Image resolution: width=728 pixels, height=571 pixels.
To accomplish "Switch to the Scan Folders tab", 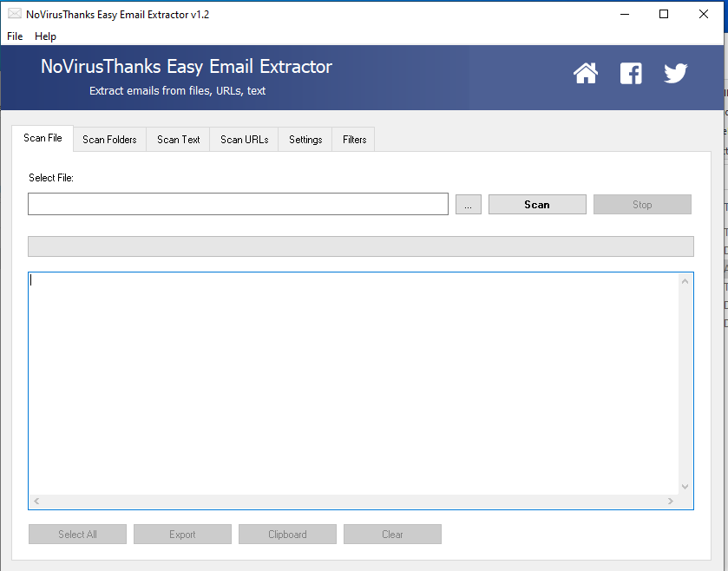I will 109,140.
